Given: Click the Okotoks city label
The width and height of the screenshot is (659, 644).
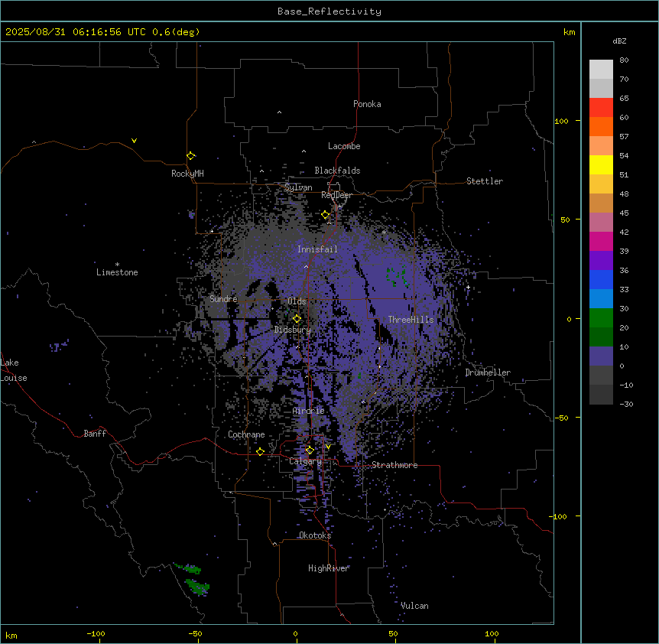Looking at the screenshot, I should [315, 535].
